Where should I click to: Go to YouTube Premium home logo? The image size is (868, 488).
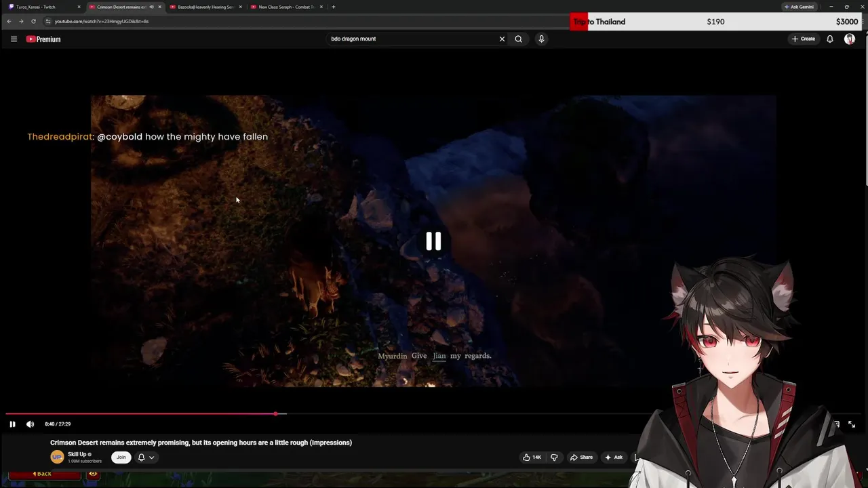pos(43,39)
